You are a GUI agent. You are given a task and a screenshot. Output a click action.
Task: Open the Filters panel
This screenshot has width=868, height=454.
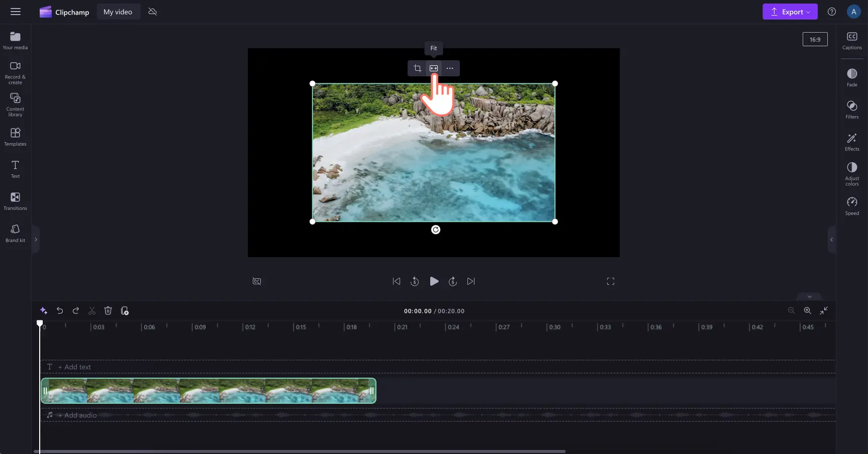[x=852, y=109]
